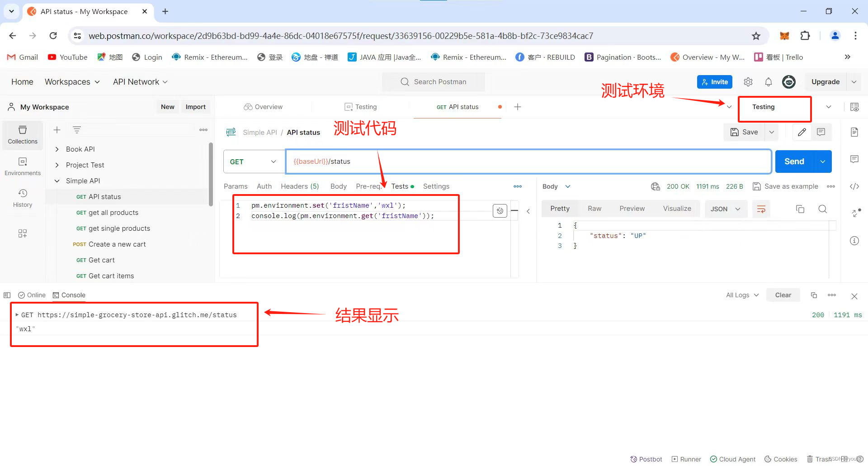The image size is (868, 466).
Task: Open the settings gear icon
Action: point(748,82)
